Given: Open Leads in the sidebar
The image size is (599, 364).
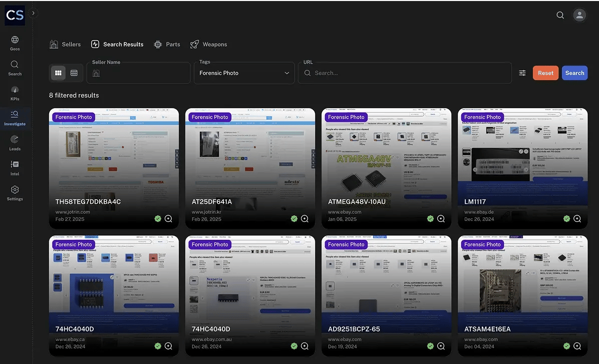Looking at the screenshot, I should 15,143.
